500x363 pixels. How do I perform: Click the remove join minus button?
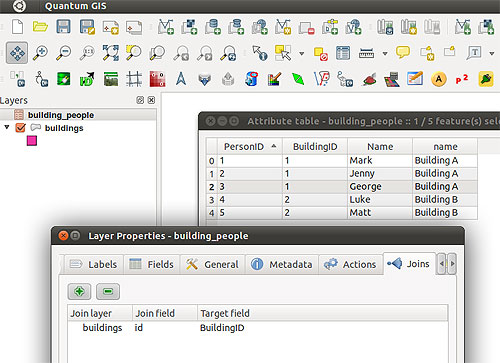coord(108,291)
